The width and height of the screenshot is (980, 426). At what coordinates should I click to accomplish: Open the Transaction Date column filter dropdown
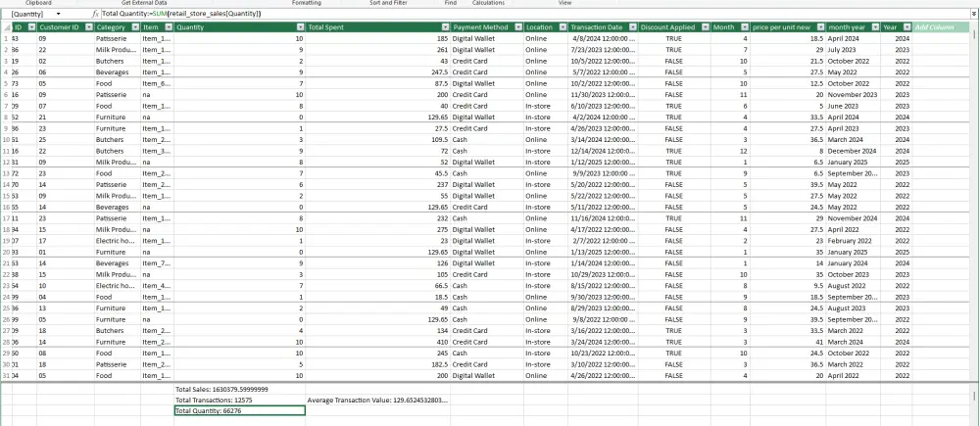tap(632, 27)
